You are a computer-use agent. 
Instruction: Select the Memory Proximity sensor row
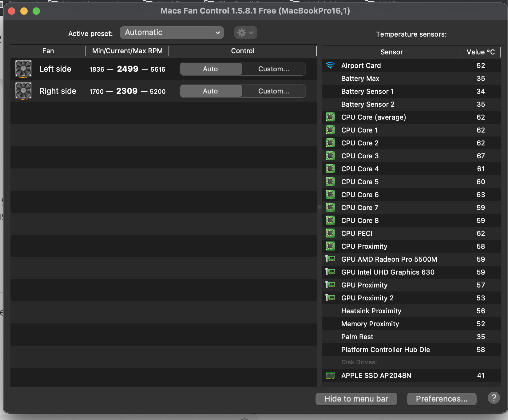[411, 324]
